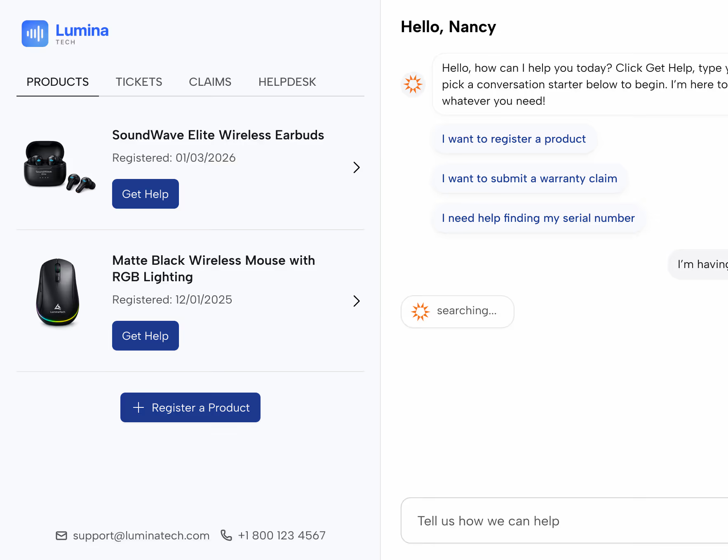728x560 pixels.
Task: Click plus icon on Register a Product
Action: (139, 407)
